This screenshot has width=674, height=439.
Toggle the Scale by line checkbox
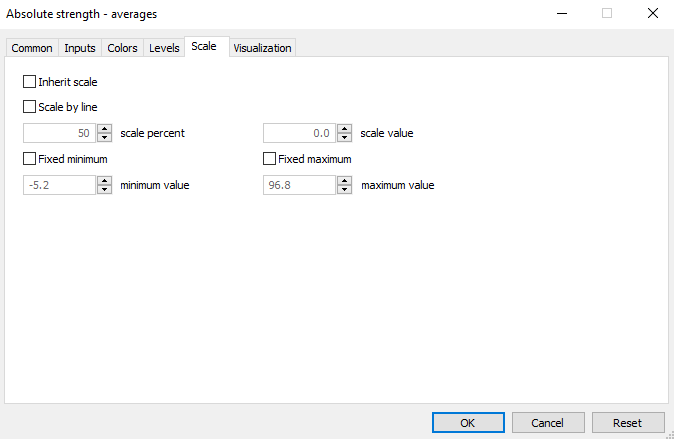[29, 106]
